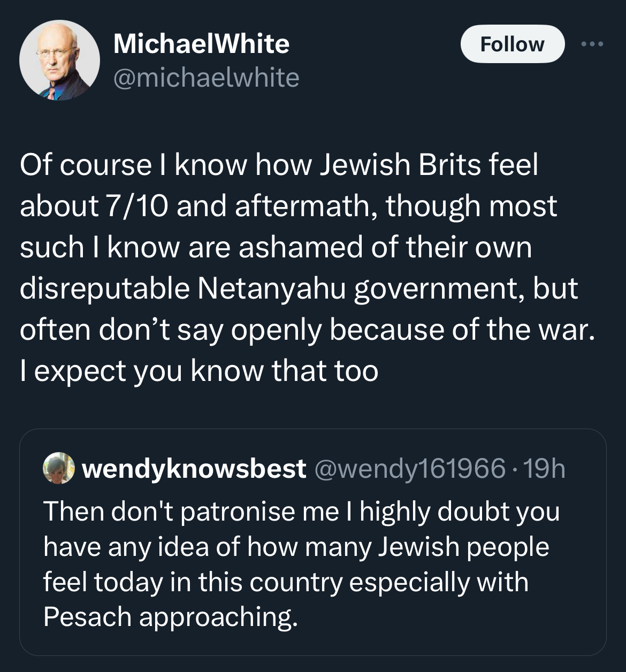Follow MichaelWhite
Image resolution: width=626 pixels, height=672 pixels.
512,44
